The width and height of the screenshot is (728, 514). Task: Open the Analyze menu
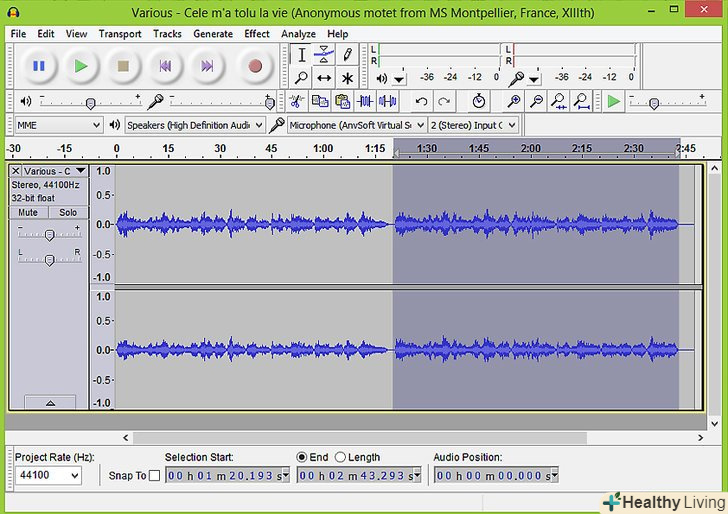pos(298,34)
